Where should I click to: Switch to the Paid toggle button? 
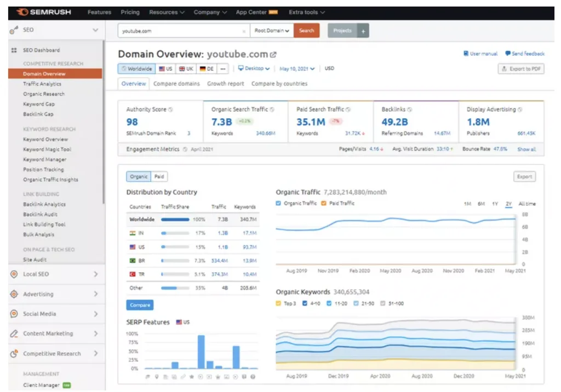tap(159, 177)
